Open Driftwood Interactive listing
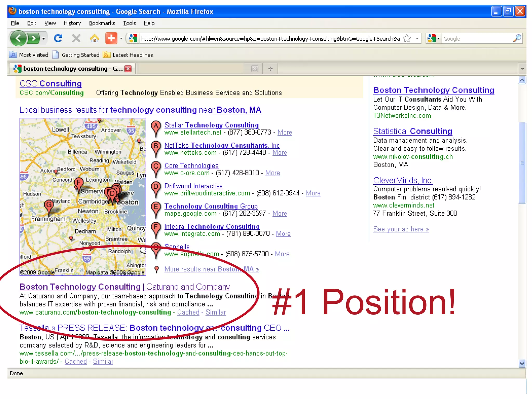 coord(194,186)
